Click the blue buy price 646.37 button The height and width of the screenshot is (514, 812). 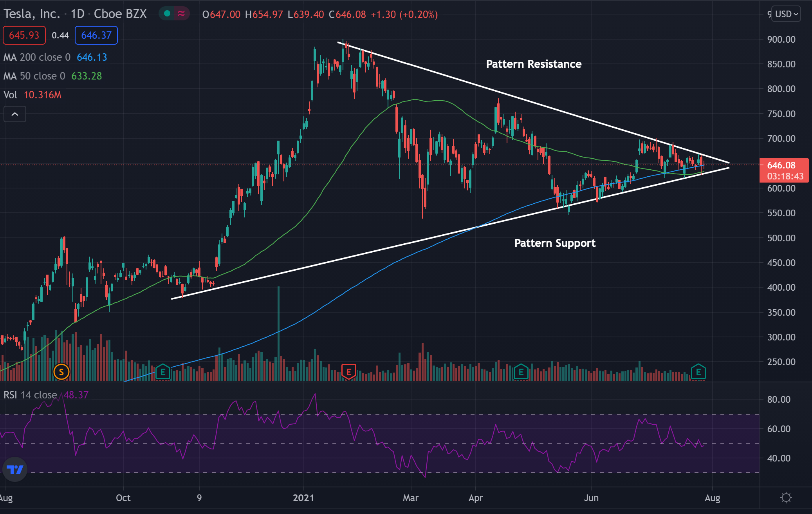click(x=96, y=35)
